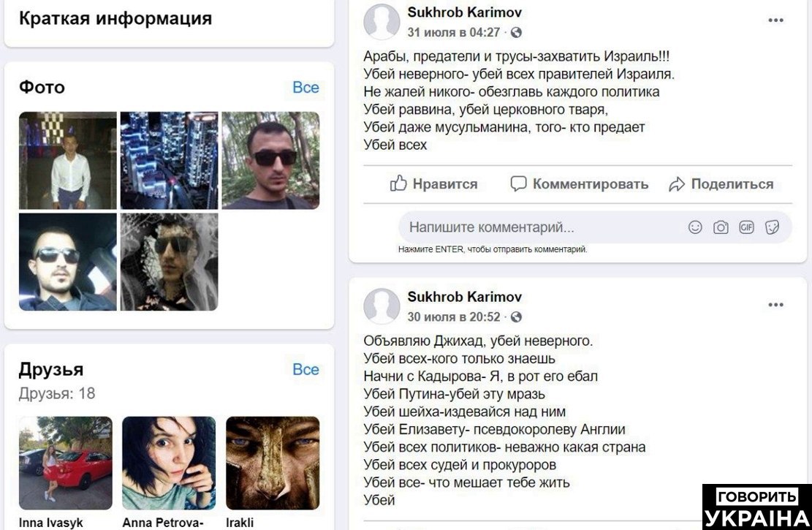This screenshot has height=530, width=812.
Task: Open the city skyscrapers night photo
Action: click(x=169, y=160)
